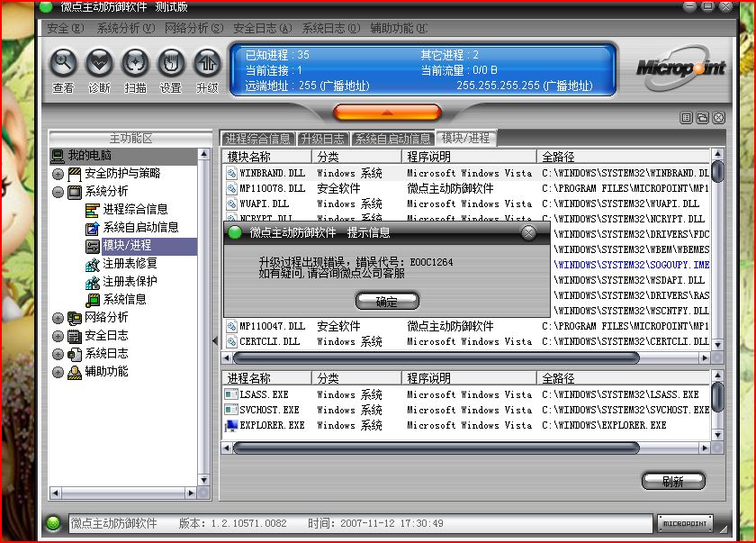Switch to the 升级日志 tab

(323, 139)
